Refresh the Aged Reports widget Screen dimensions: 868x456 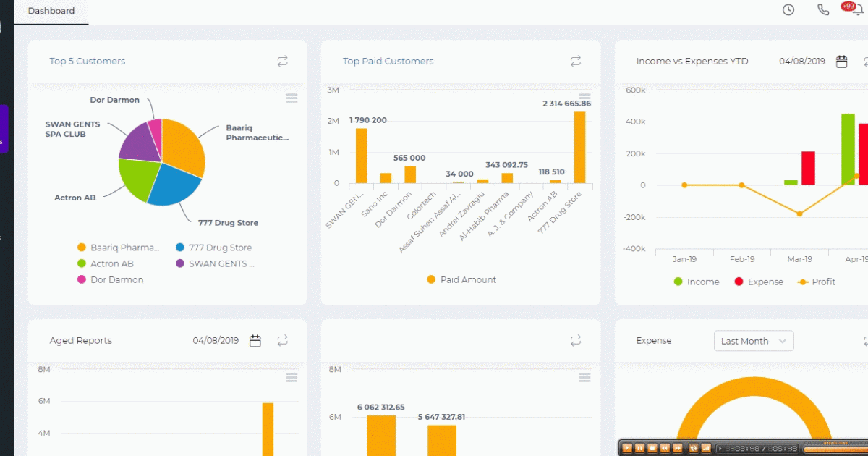[283, 340]
